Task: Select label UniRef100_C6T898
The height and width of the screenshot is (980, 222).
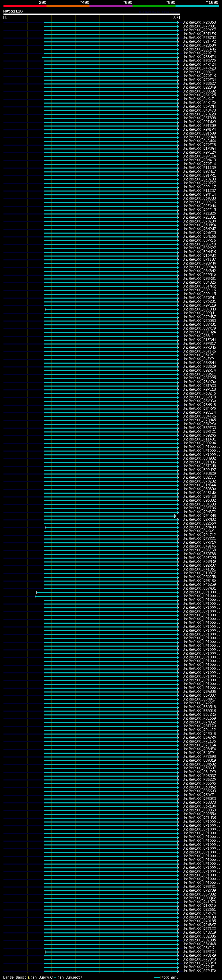Action: point(199,118)
